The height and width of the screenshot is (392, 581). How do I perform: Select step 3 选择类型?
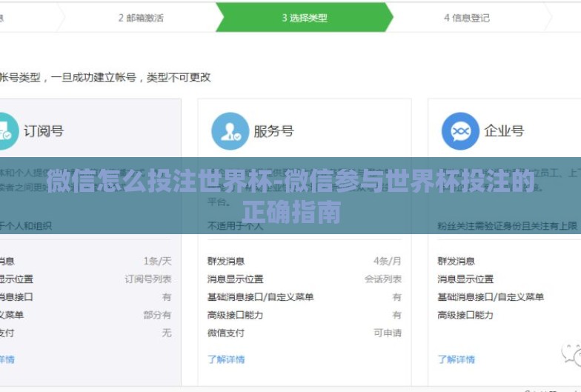[x=304, y=18]
